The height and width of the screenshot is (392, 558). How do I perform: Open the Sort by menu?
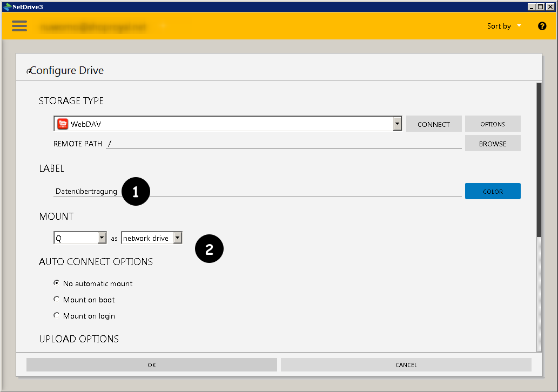tap(503, 26)
